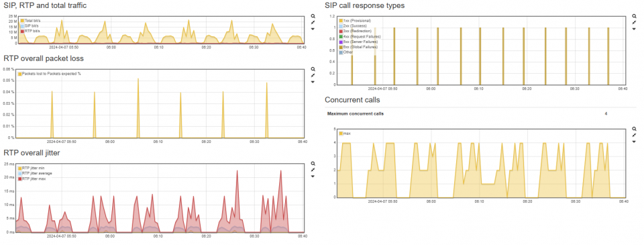Click magnifier on RTP overall packet loss chart
Screen dimensions: 644x245
(x=313, y=69)
